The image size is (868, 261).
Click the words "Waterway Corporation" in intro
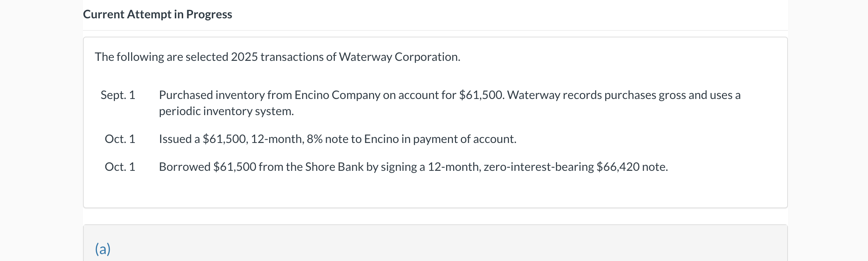coord(399,57)
